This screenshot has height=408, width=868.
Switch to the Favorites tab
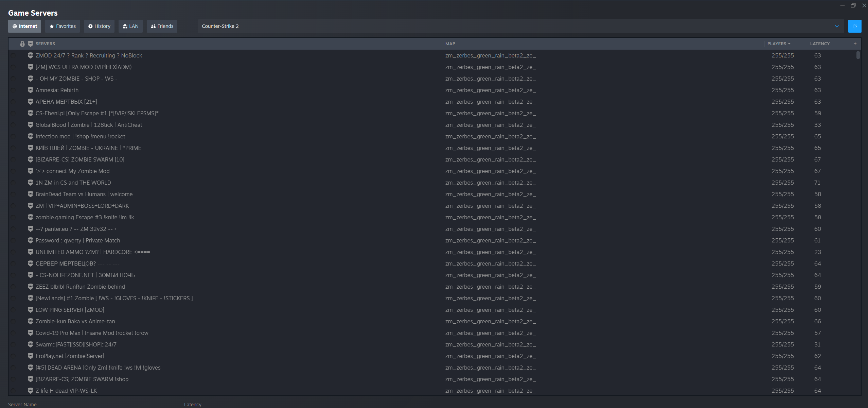point(63,26)
